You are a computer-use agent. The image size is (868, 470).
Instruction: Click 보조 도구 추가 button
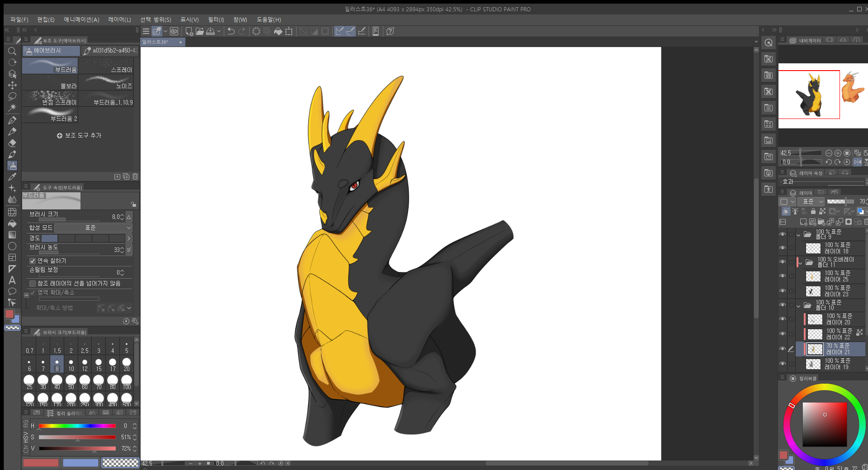point(79,135)
